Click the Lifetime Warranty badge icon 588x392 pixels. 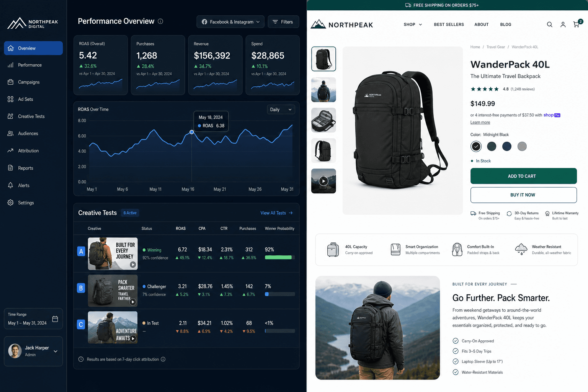[547, 214]
